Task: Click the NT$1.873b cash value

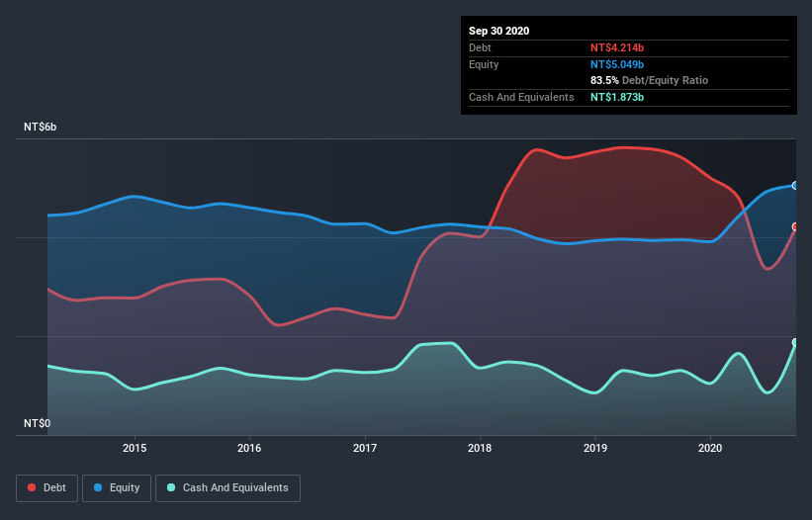Action: click(x=617, y=97)
